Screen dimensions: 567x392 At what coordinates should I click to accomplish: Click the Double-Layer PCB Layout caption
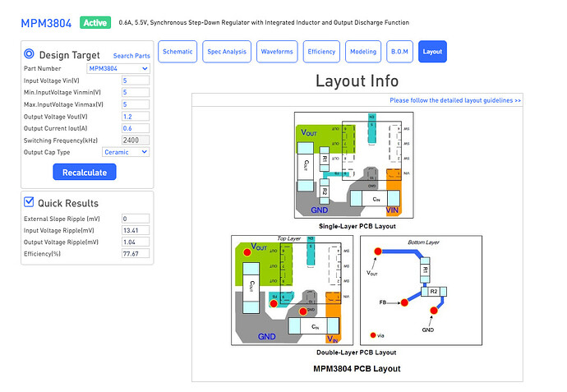pos(357,353)
